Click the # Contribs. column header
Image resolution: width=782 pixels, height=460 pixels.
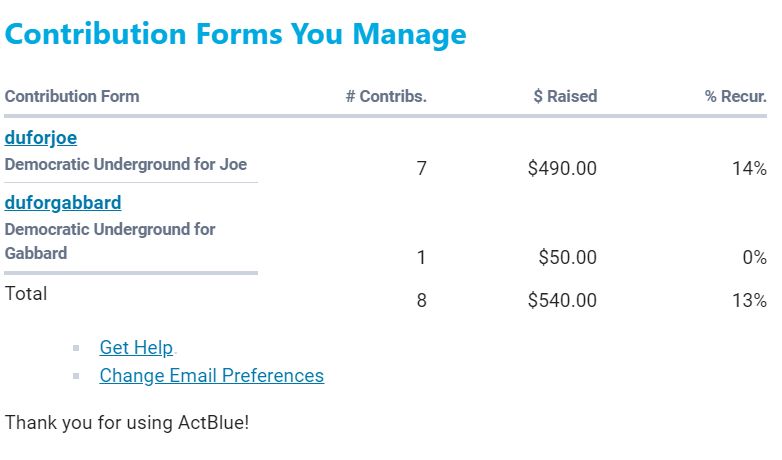[x=386, y=97]
